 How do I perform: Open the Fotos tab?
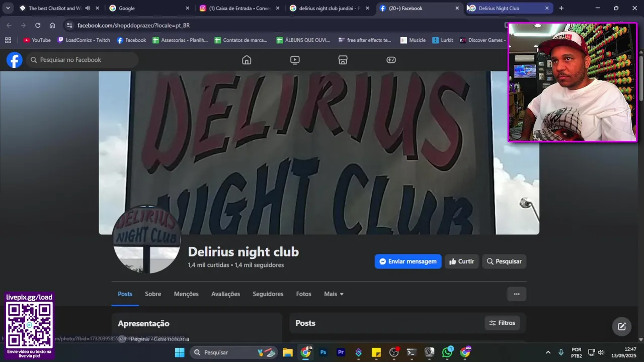tap(303, 294)
